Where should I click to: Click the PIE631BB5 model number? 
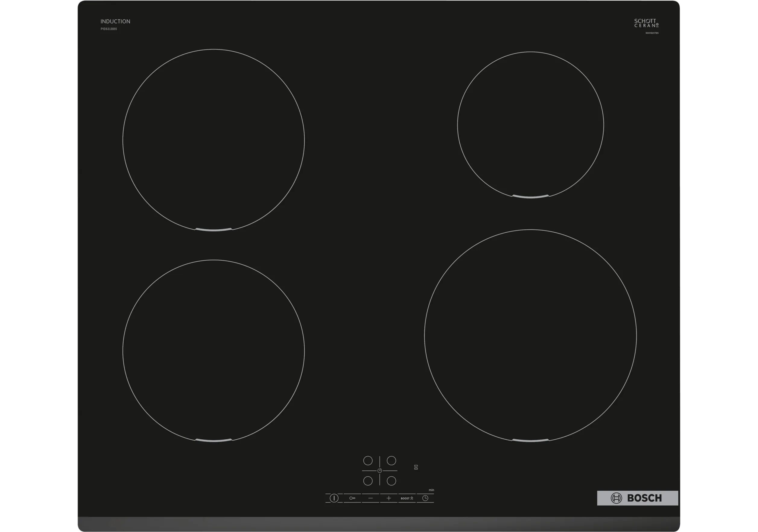(109, 29)
